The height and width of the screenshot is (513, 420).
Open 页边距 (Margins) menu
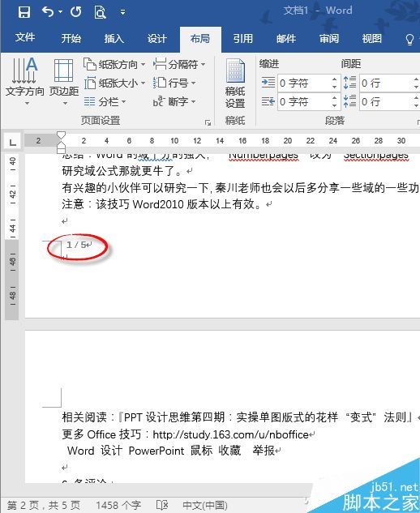tap(64, 81)
